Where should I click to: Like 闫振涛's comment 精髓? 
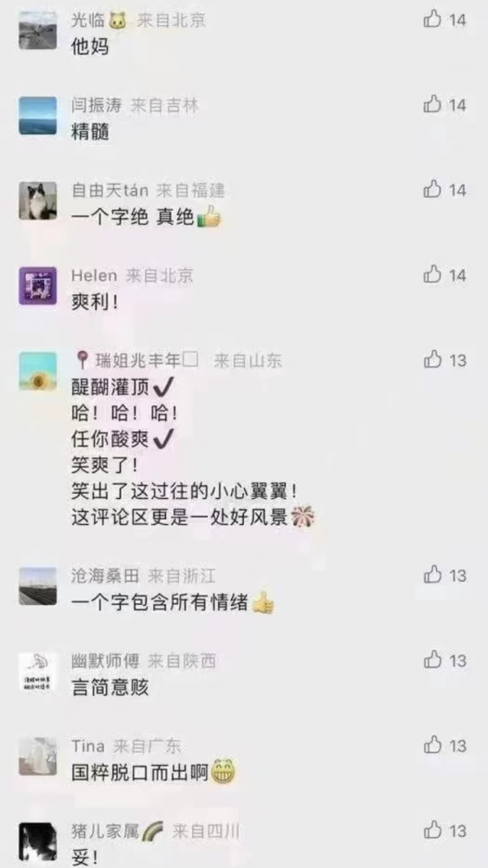[432, 104]
